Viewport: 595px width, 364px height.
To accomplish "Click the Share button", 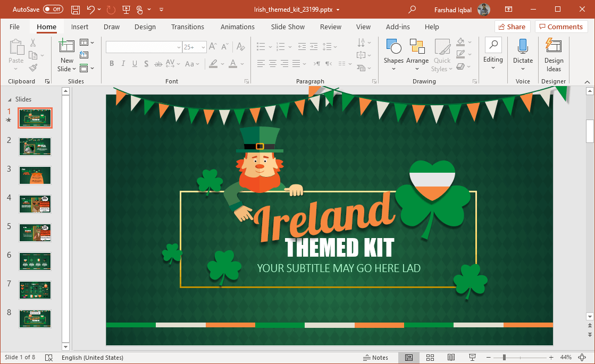I will (512, 27).
